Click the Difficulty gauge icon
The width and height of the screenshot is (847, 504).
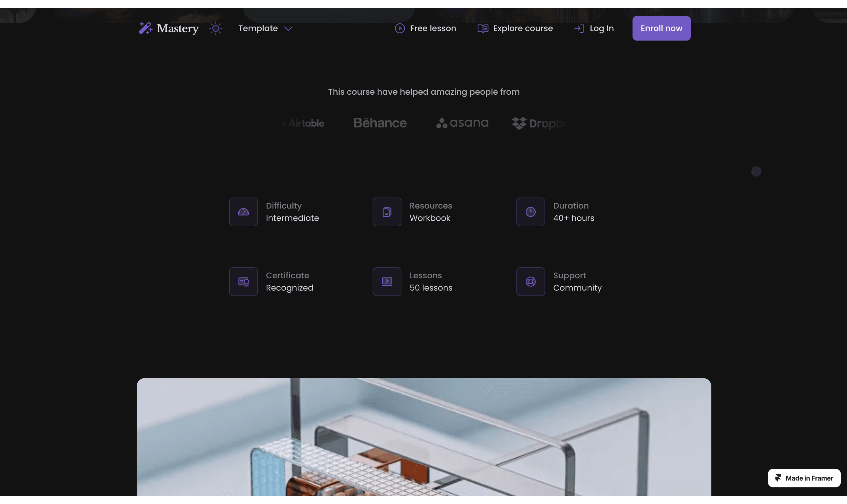click(243, 212)
